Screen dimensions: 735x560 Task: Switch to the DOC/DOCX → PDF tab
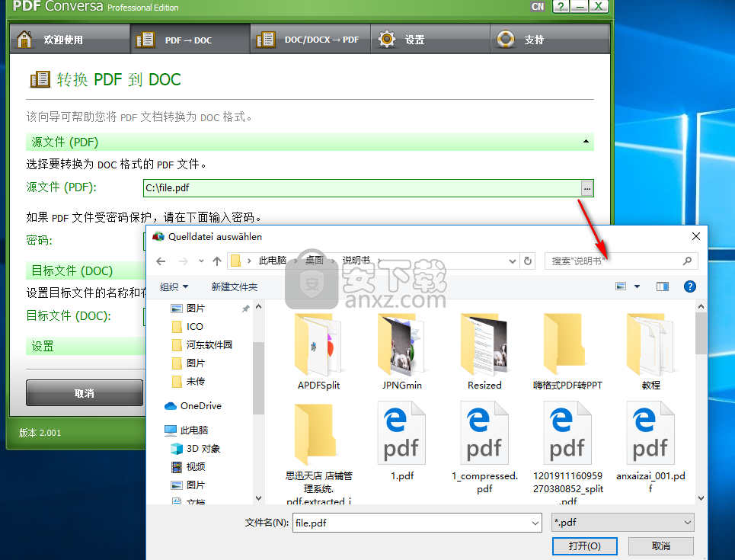tap(310, 40)
